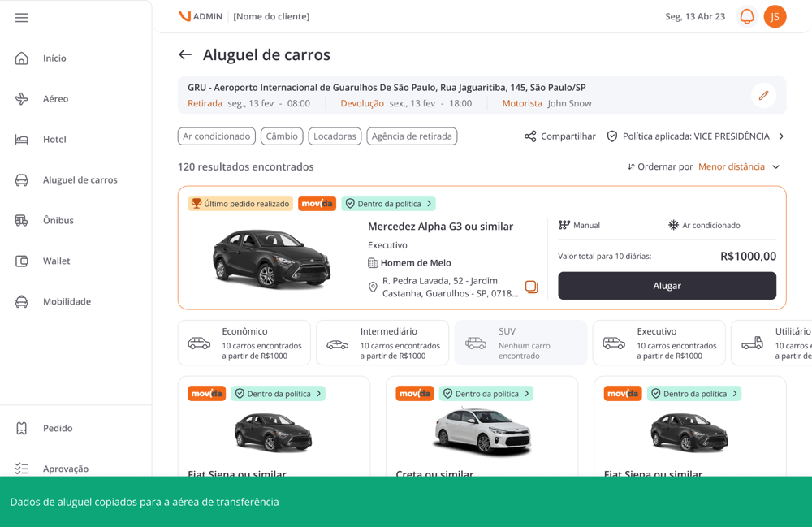This screenshot has height=527, width=812.
Task: Click the [Nome do cliente] label
Action: 271,16
